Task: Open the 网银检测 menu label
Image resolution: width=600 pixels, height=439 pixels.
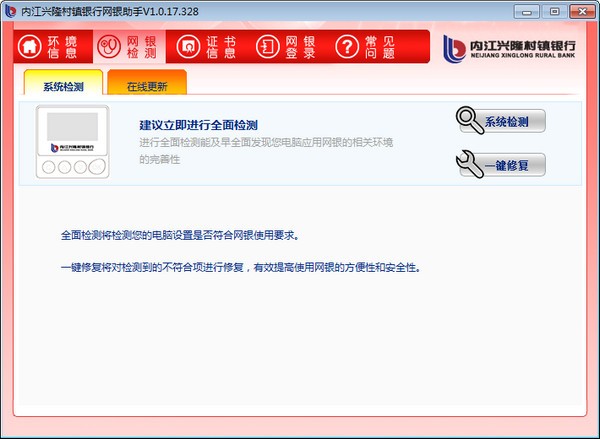Action: click(x=141, y=47)
